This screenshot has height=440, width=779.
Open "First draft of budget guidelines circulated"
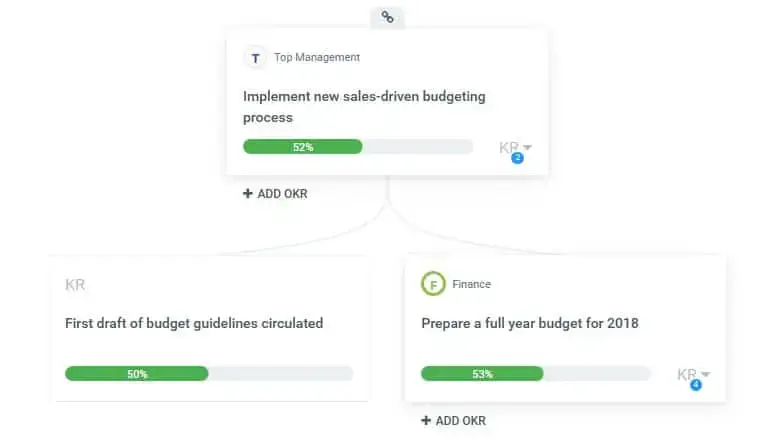point(194,323)
